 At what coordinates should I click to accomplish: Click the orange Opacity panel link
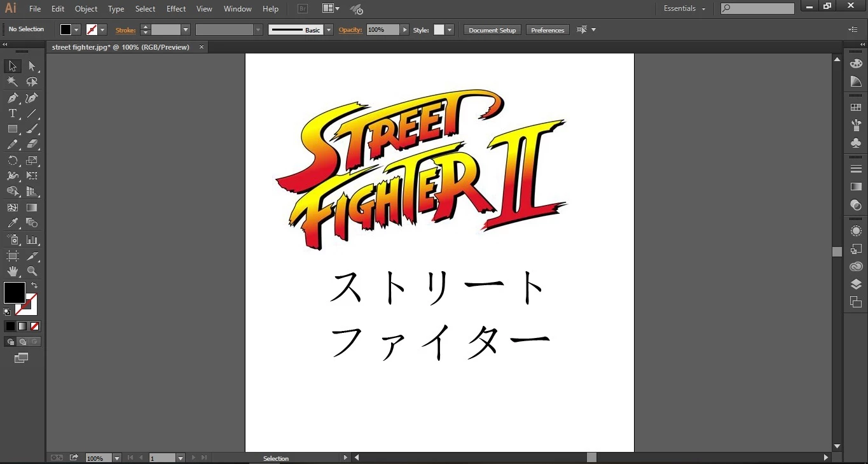(350, 30)
